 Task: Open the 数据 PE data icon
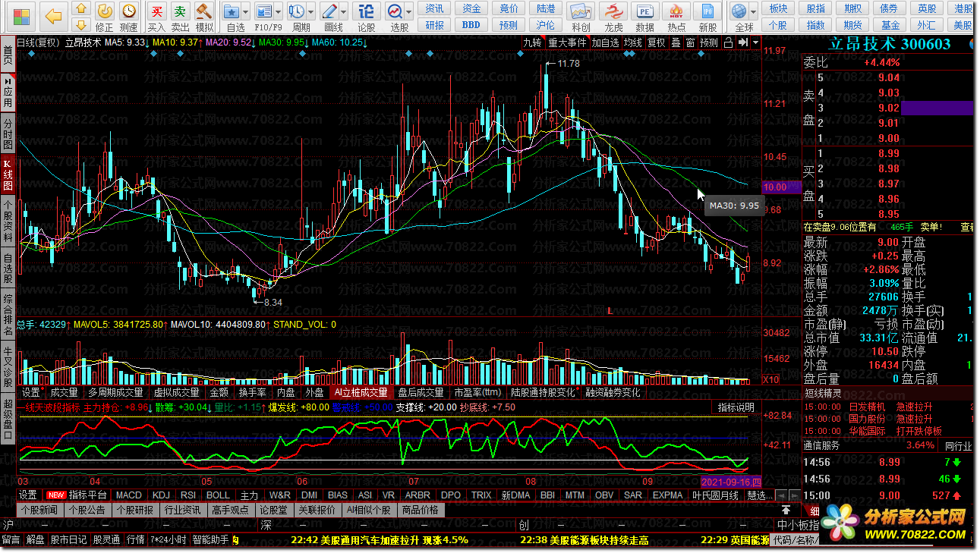(644, 17)
